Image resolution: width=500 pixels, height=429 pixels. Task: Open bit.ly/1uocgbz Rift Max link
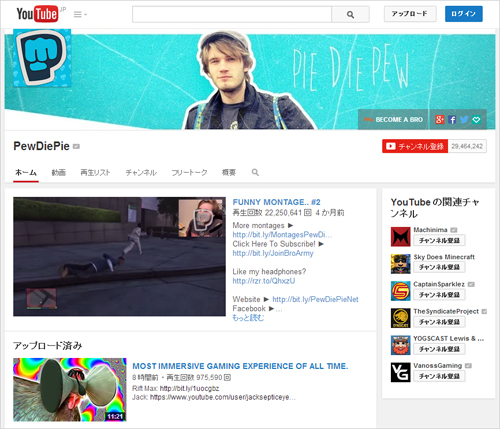pos(189,388)
